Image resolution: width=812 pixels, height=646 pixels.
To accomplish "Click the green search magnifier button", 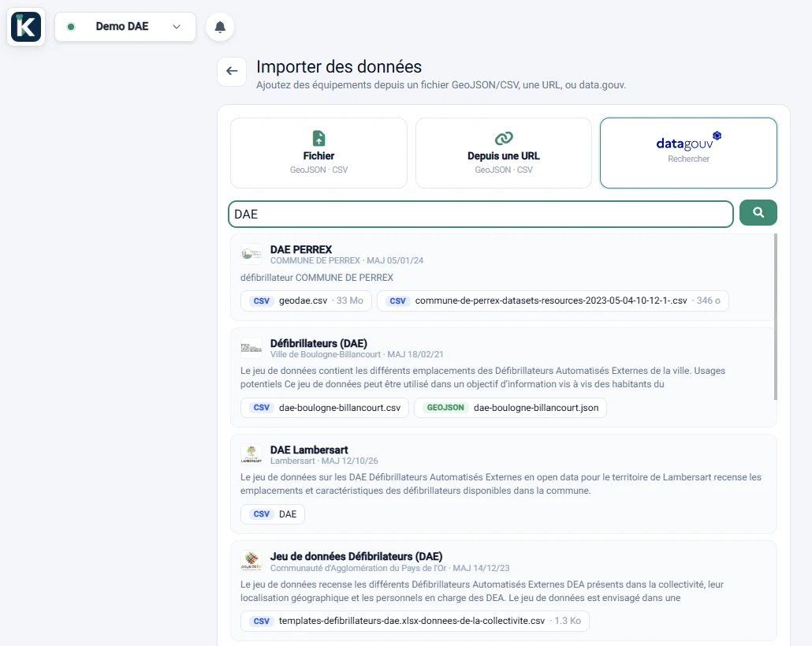I will tap(758, 212).
